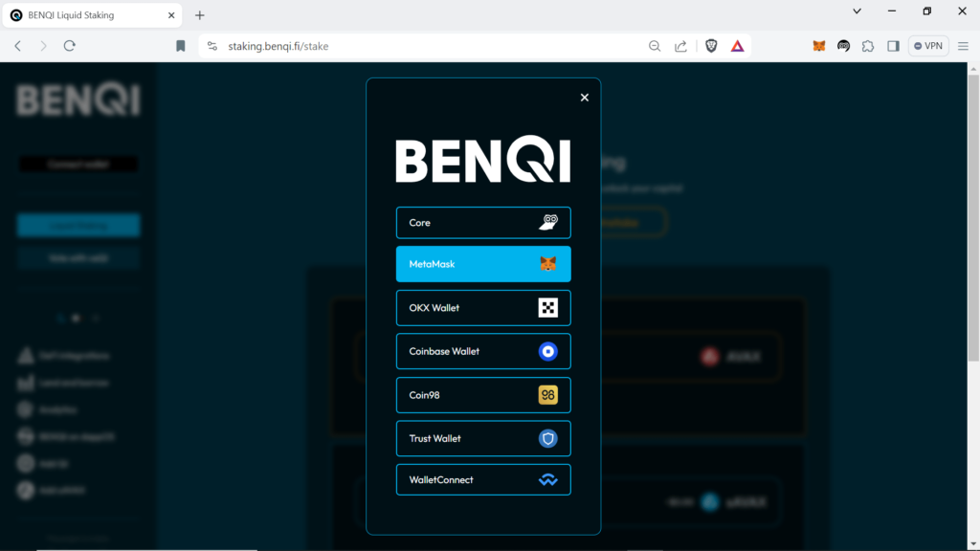Open Brave Rewards triangle icon
The width and height of the screenshot is (980, 551).
pos(738,46)
